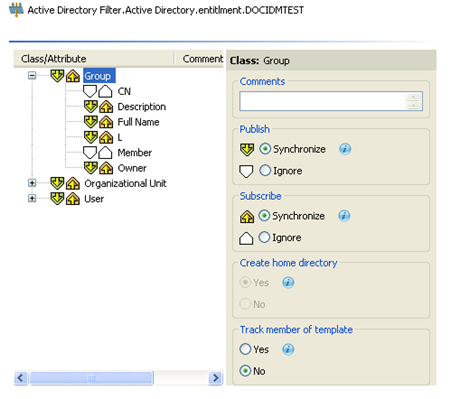Click the Class/Attribute column header

click(x=93, y=59)
